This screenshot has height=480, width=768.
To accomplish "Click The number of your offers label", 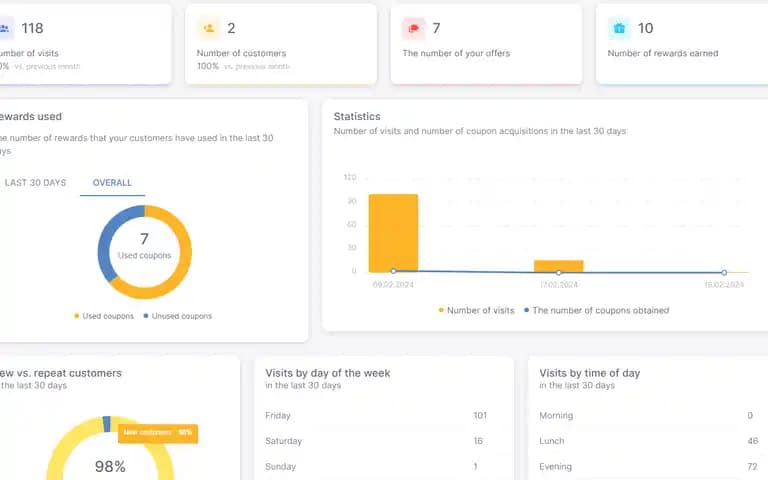I will (456, 53).
